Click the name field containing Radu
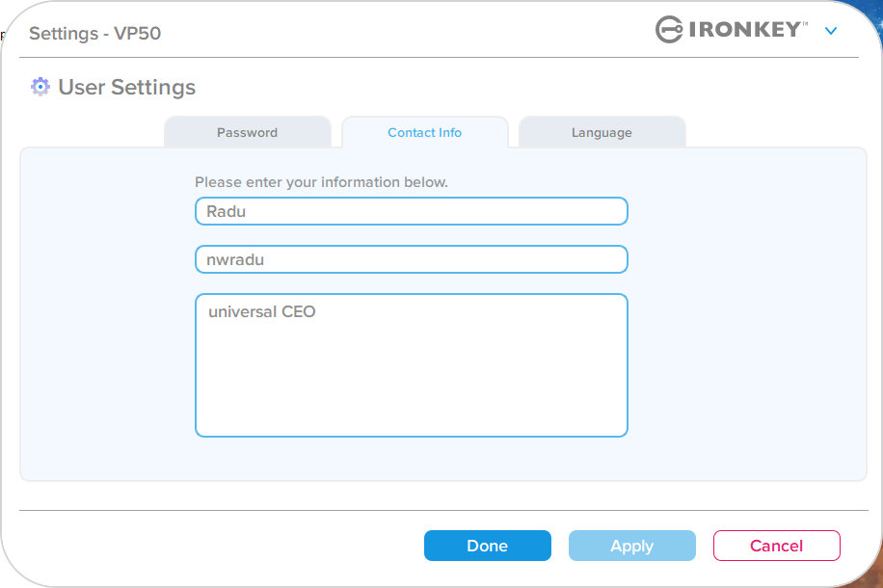Screen dimensions: 883x588 click(411, 211)
